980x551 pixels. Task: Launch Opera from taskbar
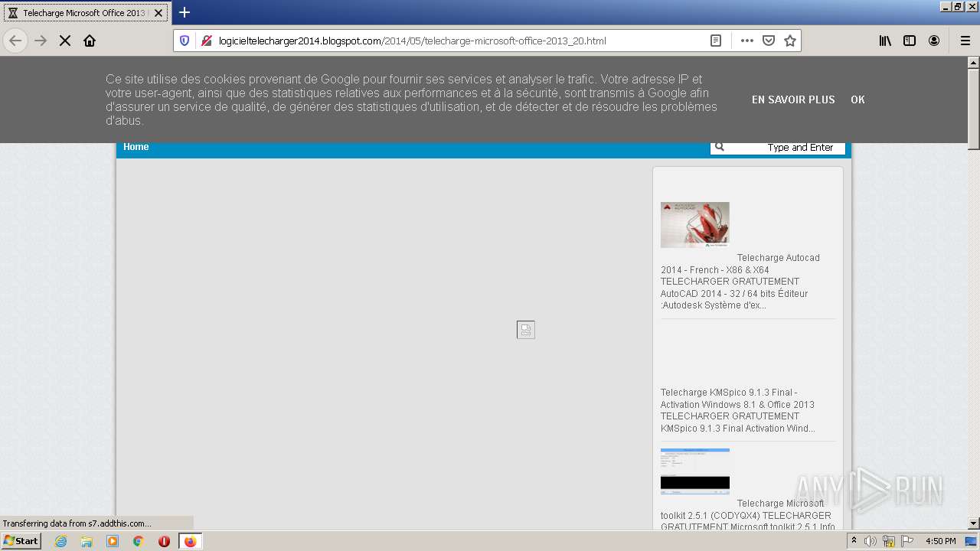click(x=164, y=541)
